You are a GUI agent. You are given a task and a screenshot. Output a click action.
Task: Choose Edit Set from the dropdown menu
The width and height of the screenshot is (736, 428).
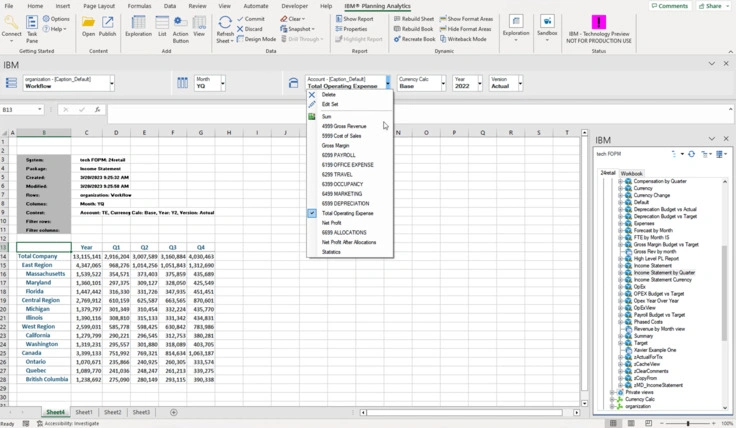coord(330,104)
